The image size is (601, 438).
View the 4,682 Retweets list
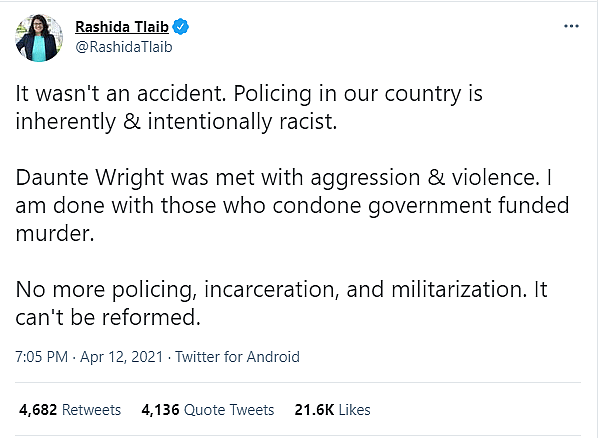pyautogui.click(x=70, y=409)
